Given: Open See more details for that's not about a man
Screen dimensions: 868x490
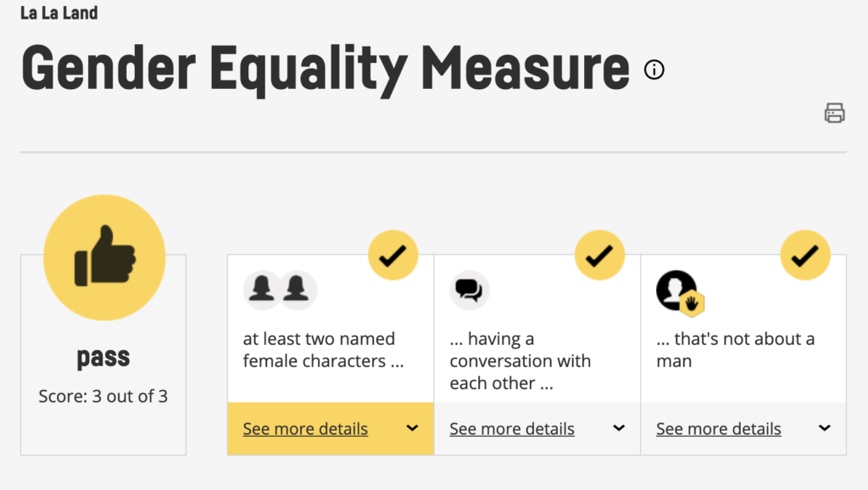Looking at the screenshot, I should click(719, 429).
